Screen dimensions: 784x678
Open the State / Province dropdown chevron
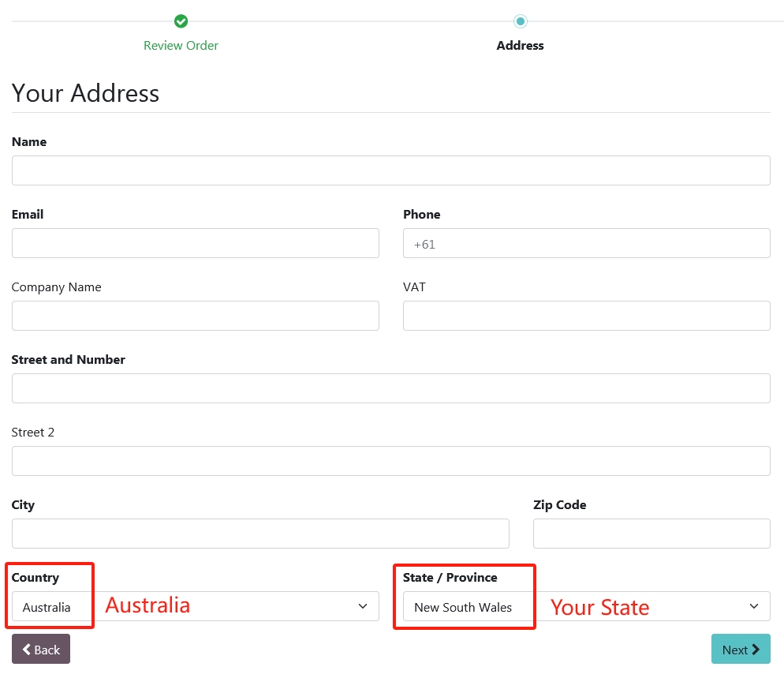pos(755,606)
